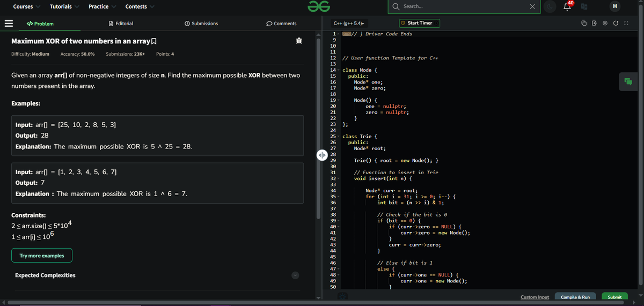Viewport: 644px width, 306px height.
Task: Place cursor on 'void insert(int n) {' line
Action: (383, 178)
